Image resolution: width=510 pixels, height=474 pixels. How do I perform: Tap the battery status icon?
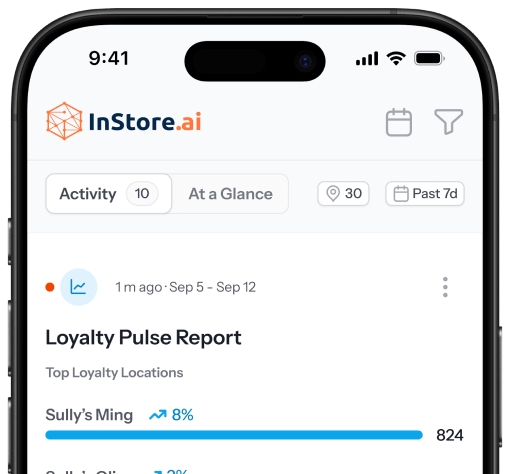[429, 59]
